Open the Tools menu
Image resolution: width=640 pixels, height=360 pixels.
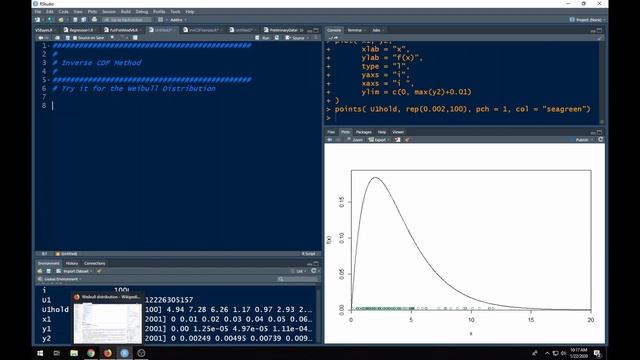coord(175,12)
